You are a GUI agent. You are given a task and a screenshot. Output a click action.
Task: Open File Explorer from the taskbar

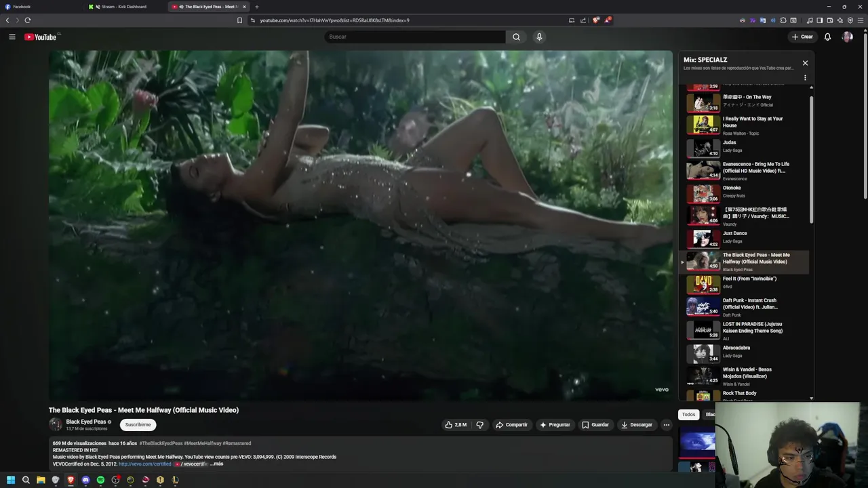(x=41, y=480)
